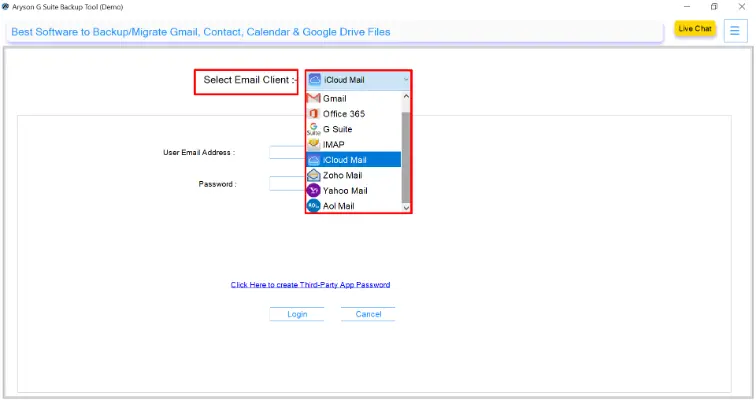Click the 'User Email Address :' label
Image resolution: width=756 pixels, height=400 pixels.
(199, 152)
